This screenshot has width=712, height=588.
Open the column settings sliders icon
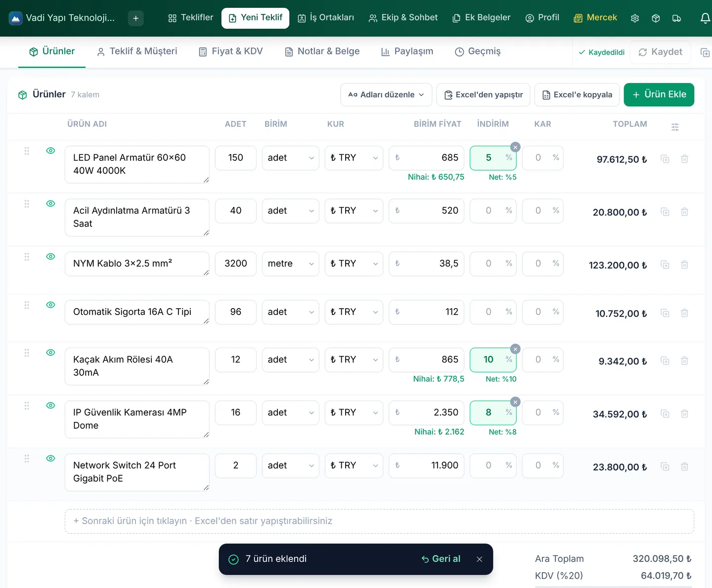pyautogui.click(x=675, y=127)
